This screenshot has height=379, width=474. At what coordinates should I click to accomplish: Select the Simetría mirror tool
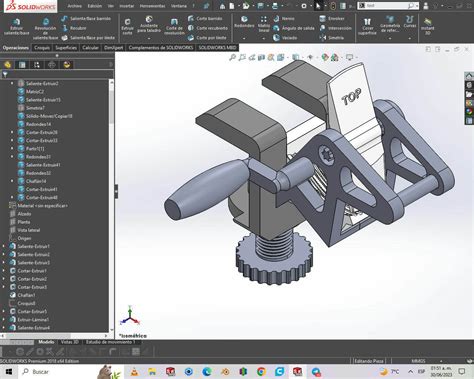[x=332, y=38]
